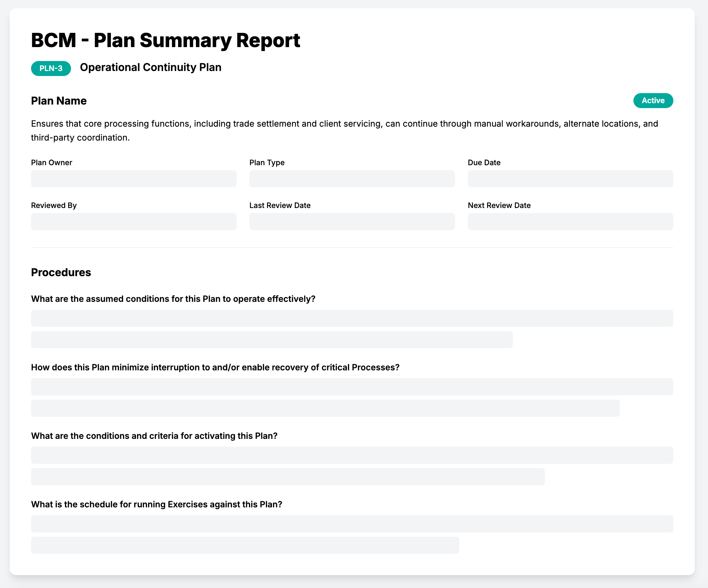Click the Active status badge
This screenshot has height=588, width=708.
[x=653, y=101]
